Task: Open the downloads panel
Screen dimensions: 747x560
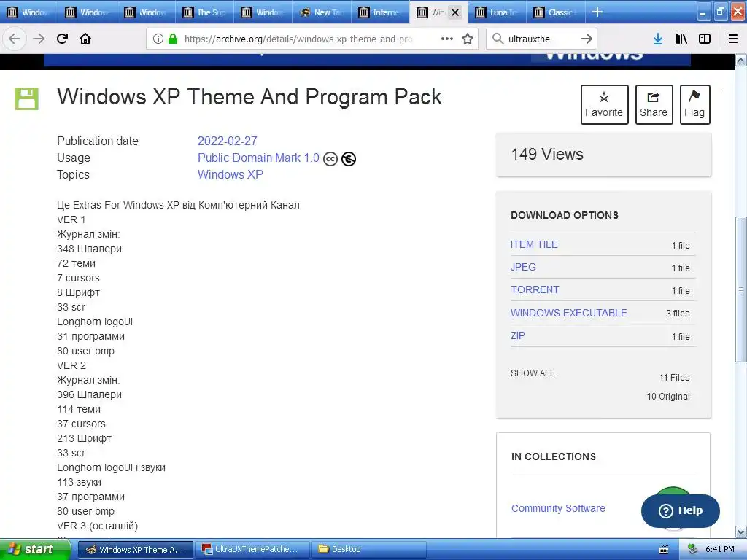Action: coord(658,39)
